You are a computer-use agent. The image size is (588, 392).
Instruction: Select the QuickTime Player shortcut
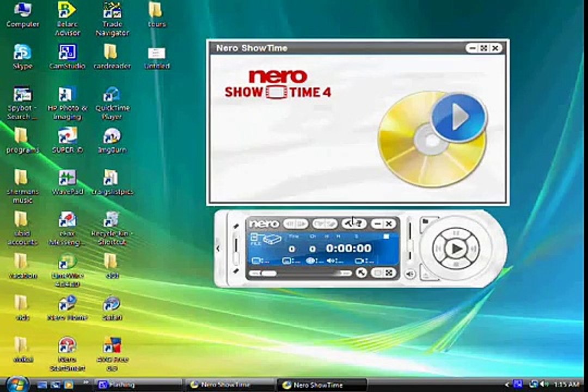tap(112, 103)
